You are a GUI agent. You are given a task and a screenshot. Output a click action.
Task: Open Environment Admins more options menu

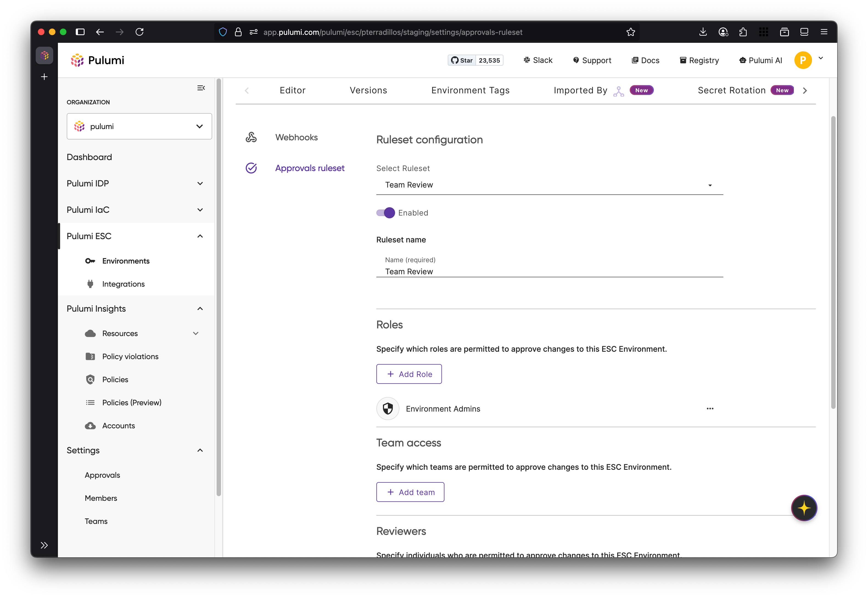pos(710,408)
